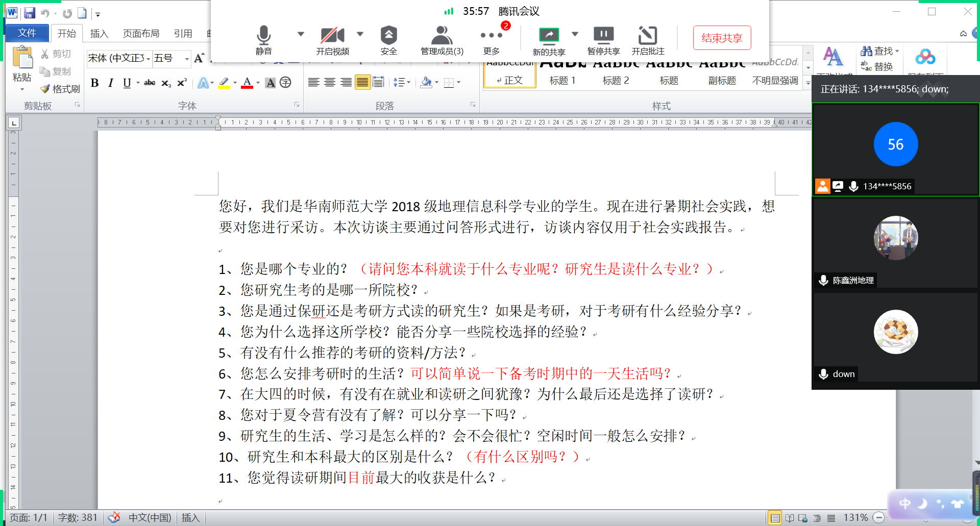Open 查找 Find
Image resolution: width=980 pixels, height=526 pixels.
(x=879, y=51)
